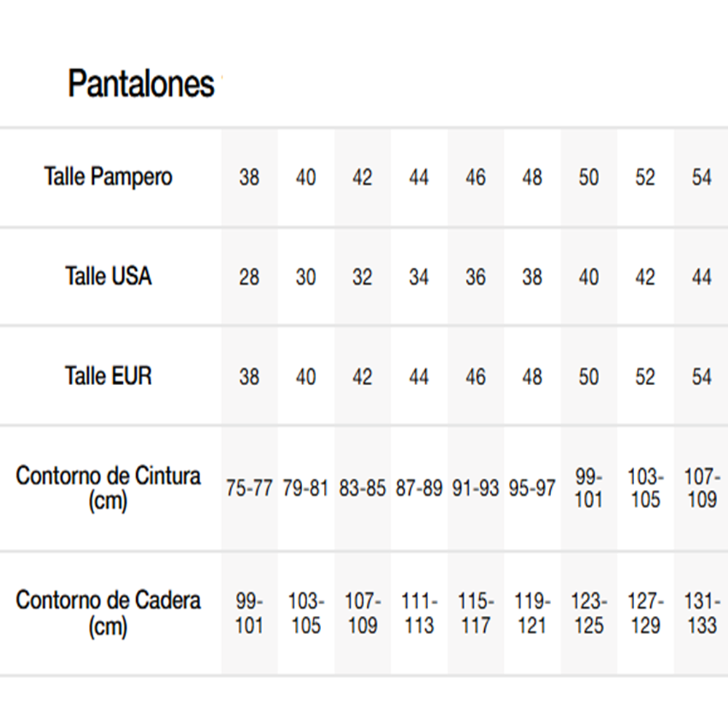Select the Talle Pampero row label
The width and height of the screenshot is (728, 728).
coord(108,177)
